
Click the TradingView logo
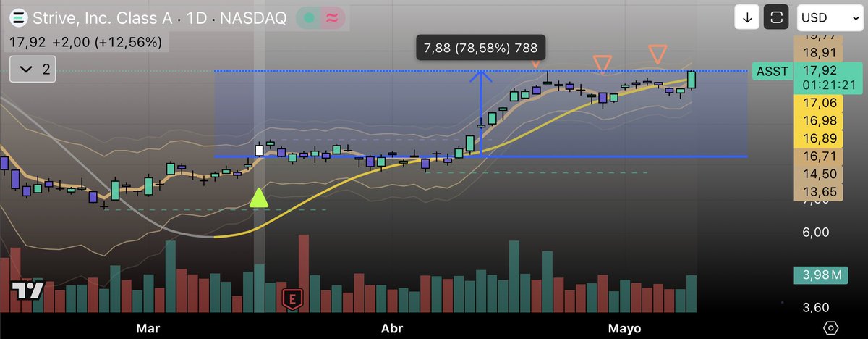click(27, 290)
